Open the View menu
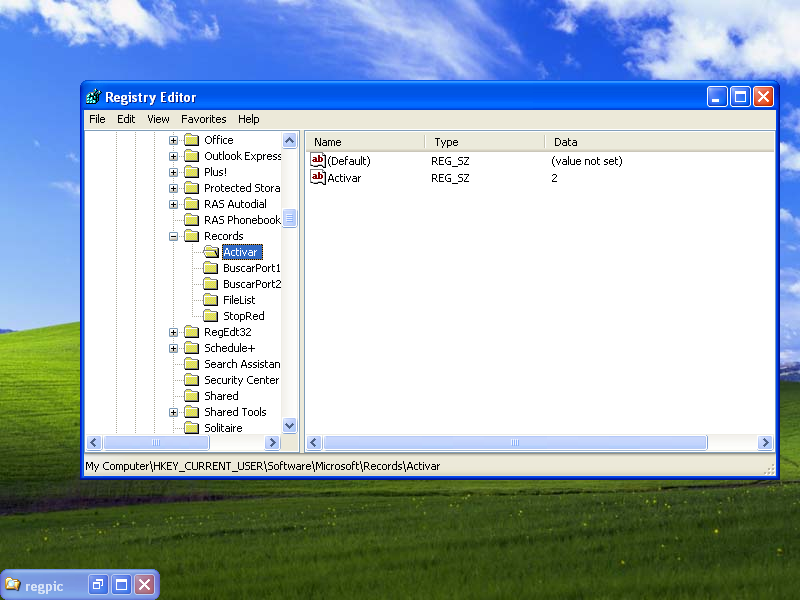 tap(158, 119)
